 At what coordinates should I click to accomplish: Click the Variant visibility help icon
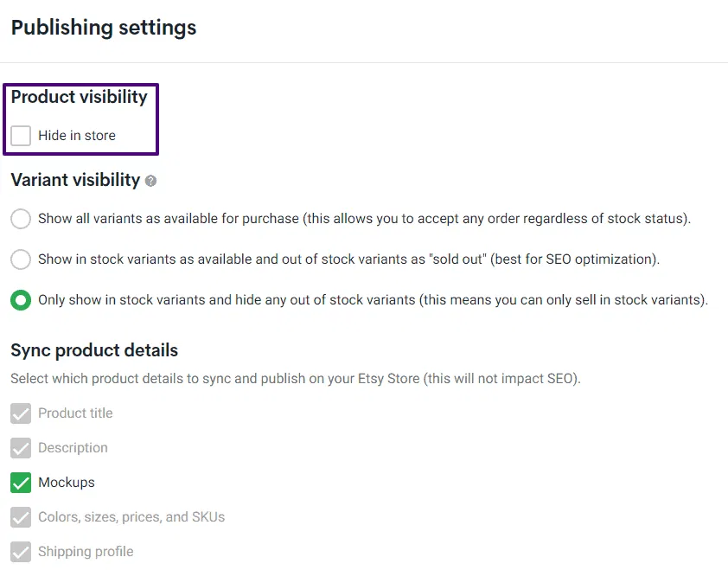point(151,180)
